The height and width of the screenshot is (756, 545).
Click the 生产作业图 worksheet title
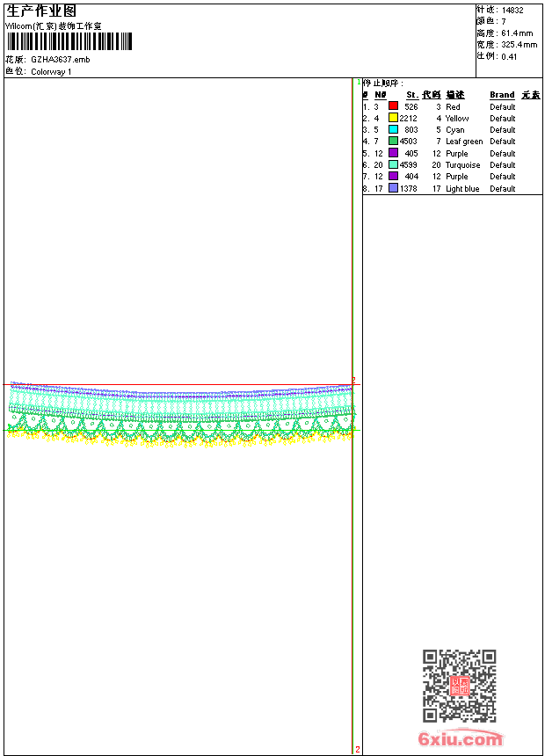coord(41,11)
